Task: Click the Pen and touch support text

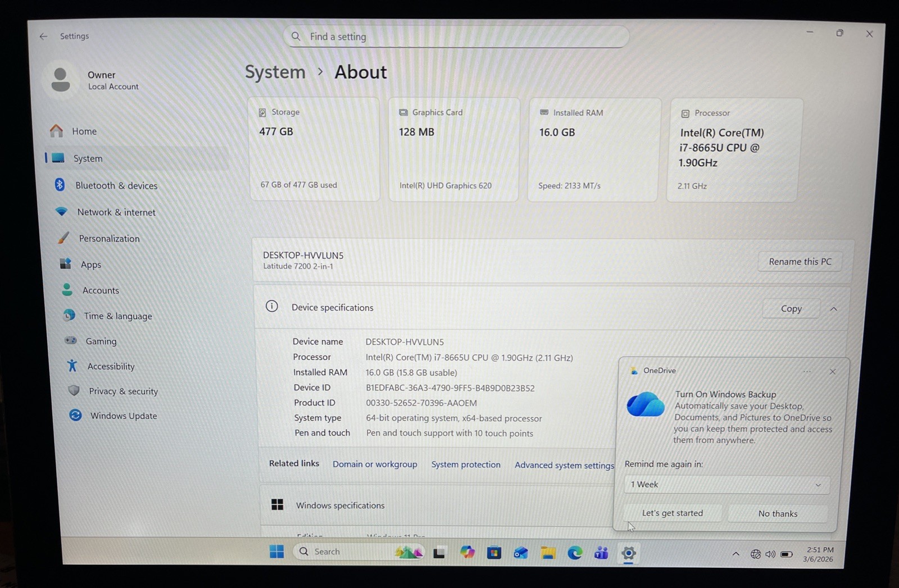Action: click(449, 433)
